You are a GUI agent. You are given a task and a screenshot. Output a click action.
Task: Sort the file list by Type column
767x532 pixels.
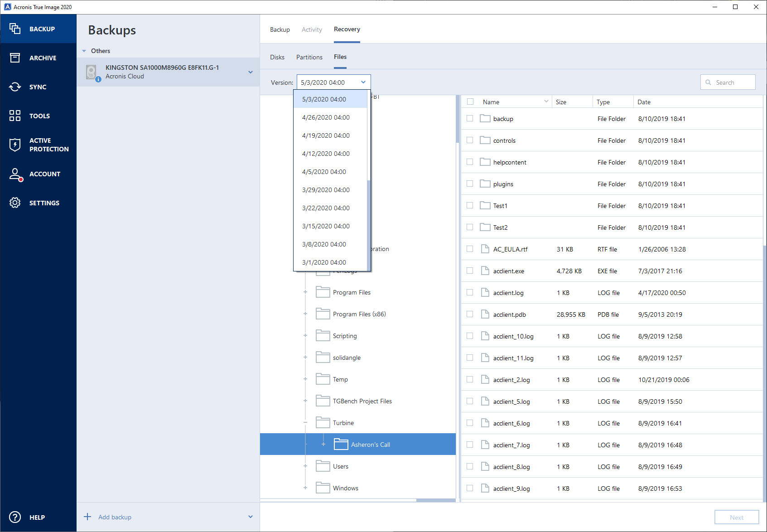[613, 102]
